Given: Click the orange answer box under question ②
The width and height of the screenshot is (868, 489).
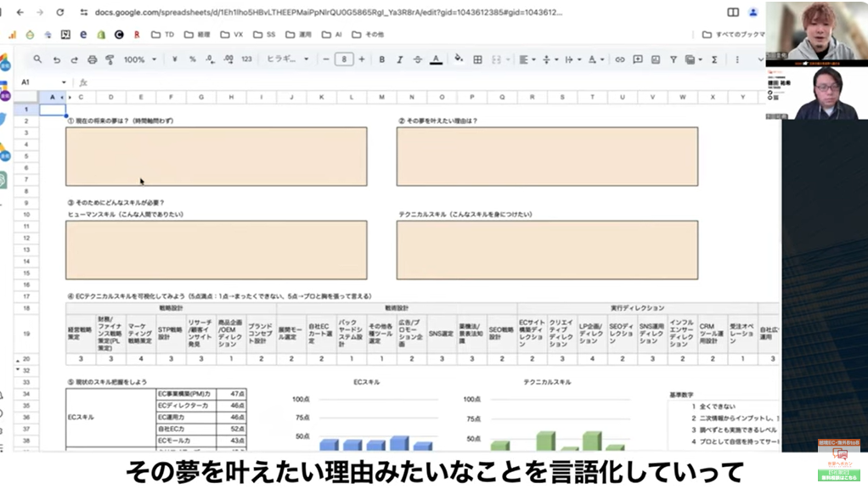Looking at the screenshot, I should (x=547, y=156).
